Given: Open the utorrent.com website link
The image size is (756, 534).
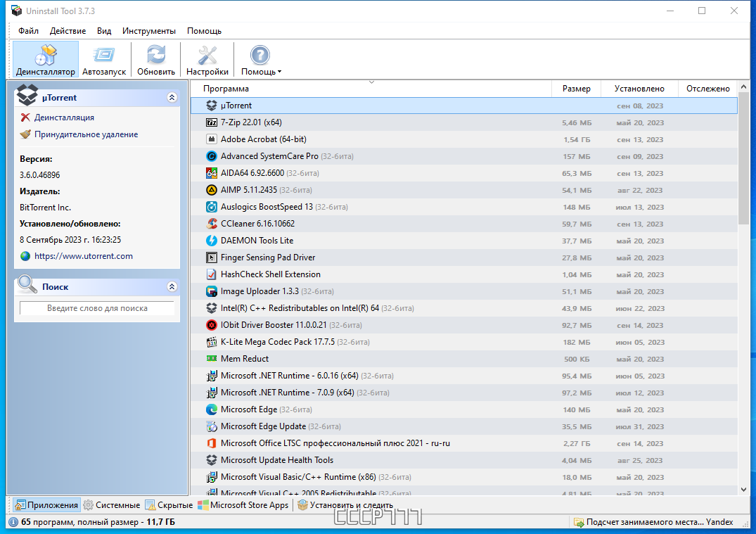Looking at the screenshot, I should click(x=83, y=256).
